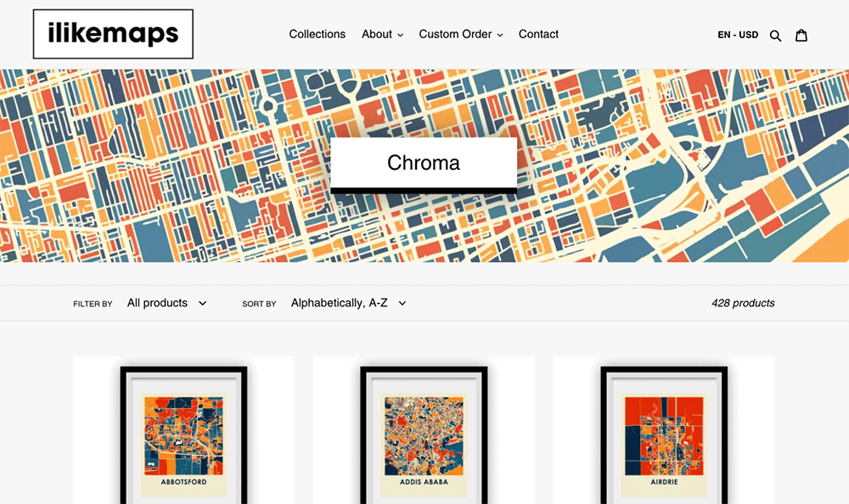Screen dimensions: 849x504
Task: Open the Abbotsford map print
Action: 183,433
